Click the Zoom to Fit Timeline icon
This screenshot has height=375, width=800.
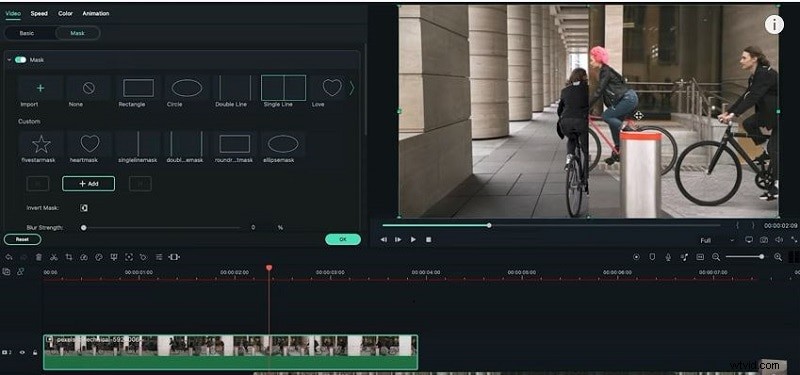(x=174, y=257)
